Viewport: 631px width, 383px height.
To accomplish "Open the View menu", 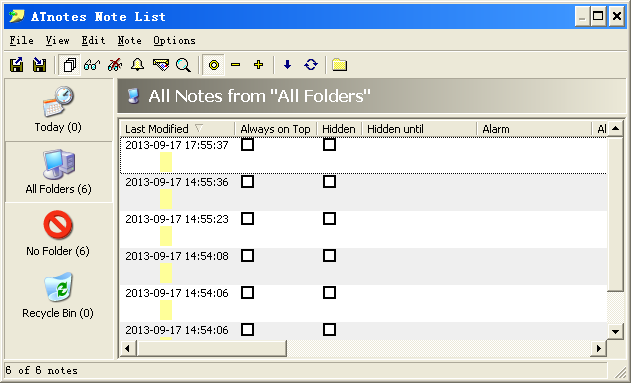I will 57,41.
